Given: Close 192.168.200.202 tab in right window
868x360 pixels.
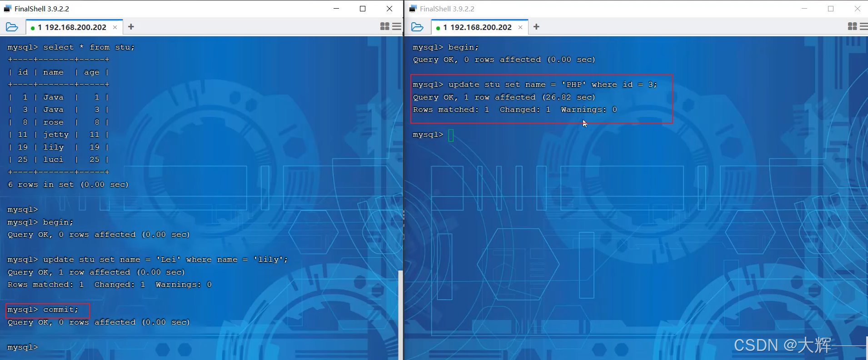Looking at the screenshot, I should pyautogui.click(x=520, y=27).
